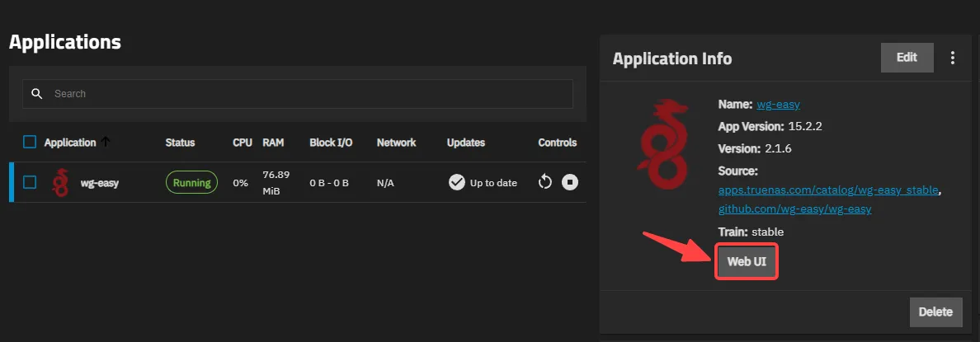Click the RAM column header

273,143
